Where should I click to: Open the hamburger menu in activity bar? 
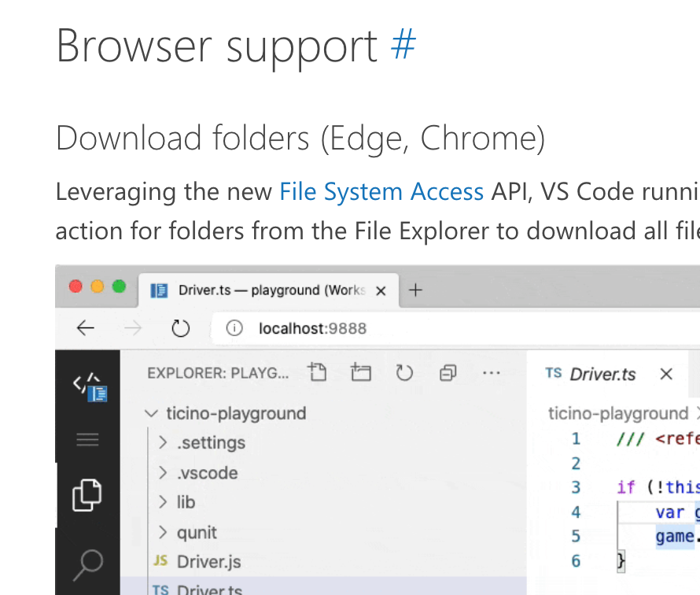point(87,439)
